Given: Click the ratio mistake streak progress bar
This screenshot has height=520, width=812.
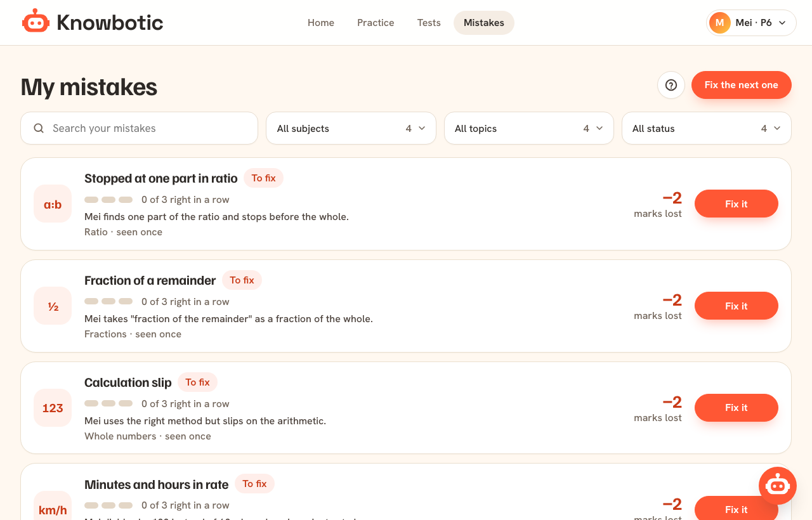Looking at the screenshot, I should (x=108, y=200).
